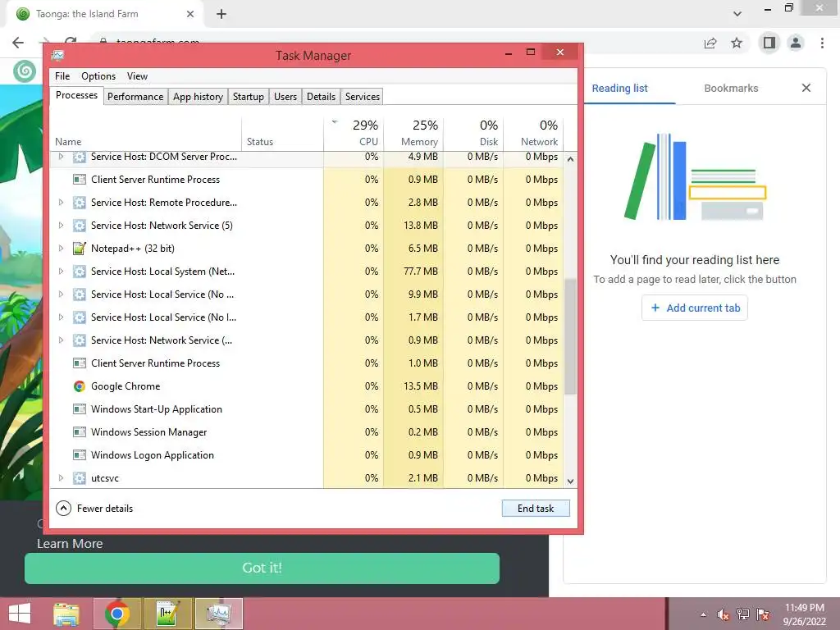Click the Taonga green spiral logo

click(x=24, y=71)
